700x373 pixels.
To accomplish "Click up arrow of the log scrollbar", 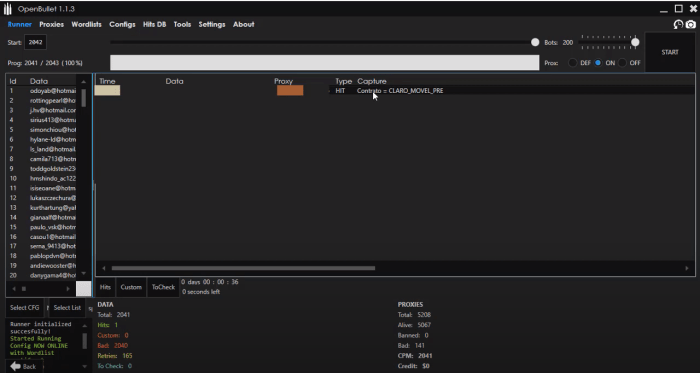I will (84, 326).
